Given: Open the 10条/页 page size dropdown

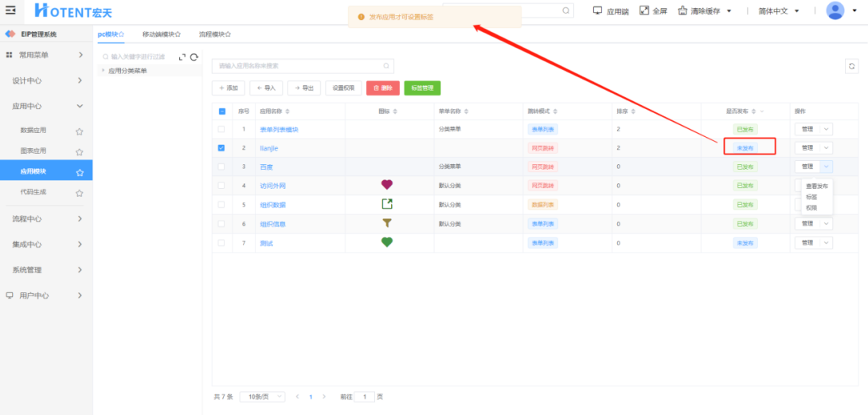Looking at the screenshot, I should click(263, 397).
